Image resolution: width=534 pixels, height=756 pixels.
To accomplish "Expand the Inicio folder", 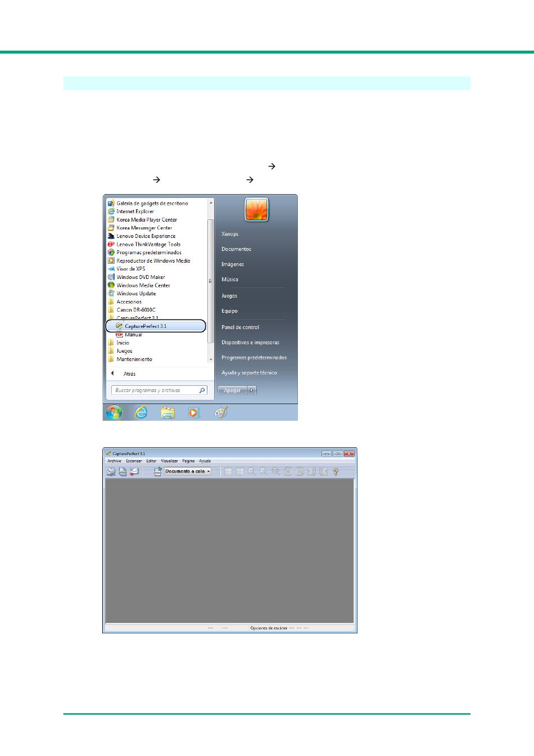I will pyautogui.click(x=119, y=343).
